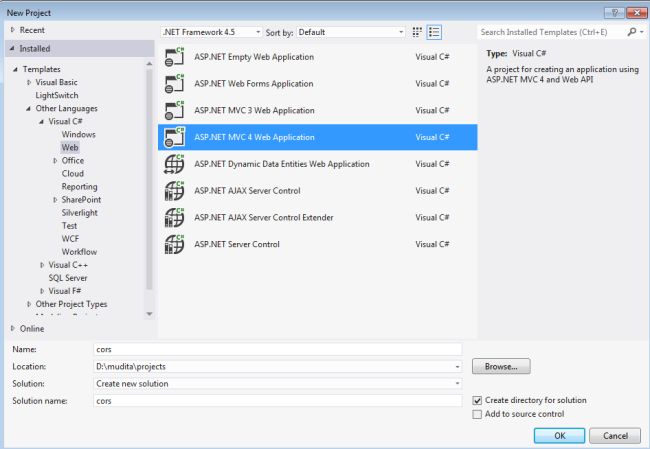Screen dimensions: 650x449
Task: Expand the Visual C++ node arrow
Action: coord(42,265)
